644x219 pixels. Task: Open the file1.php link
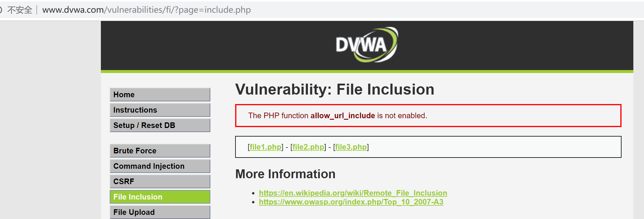[265, 147]
